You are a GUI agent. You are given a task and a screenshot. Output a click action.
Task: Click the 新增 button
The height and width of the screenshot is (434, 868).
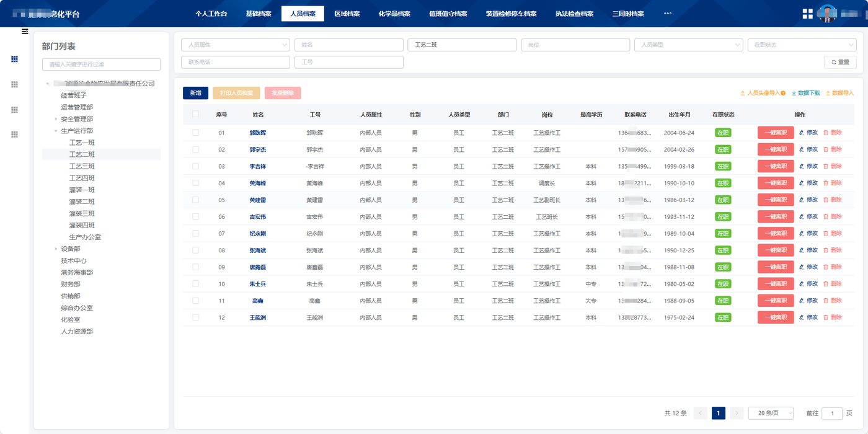point(195,93)
